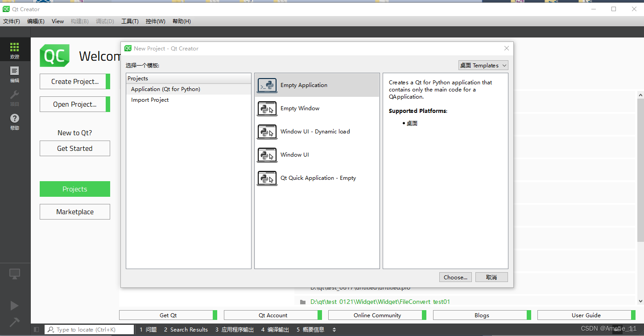This screenshot has width=644, height=336.
Task: Click the Choose... button
Action: pyautogui.click(x=455, y=277)
